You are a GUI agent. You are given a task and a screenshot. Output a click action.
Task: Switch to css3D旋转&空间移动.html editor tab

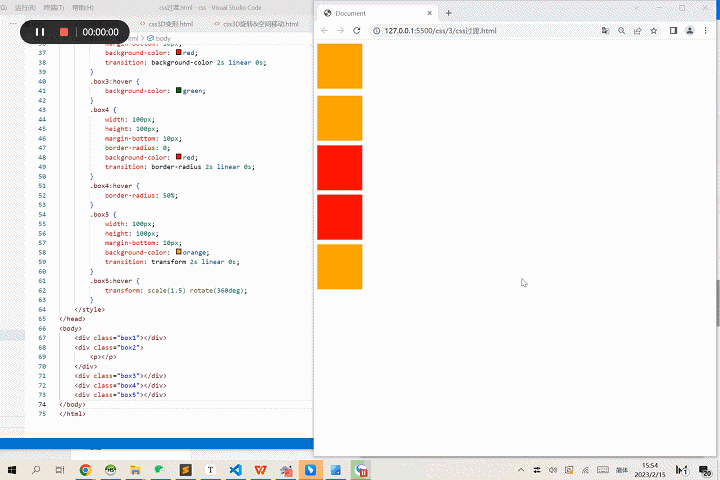pyautogui.click(x=256, y=24)
